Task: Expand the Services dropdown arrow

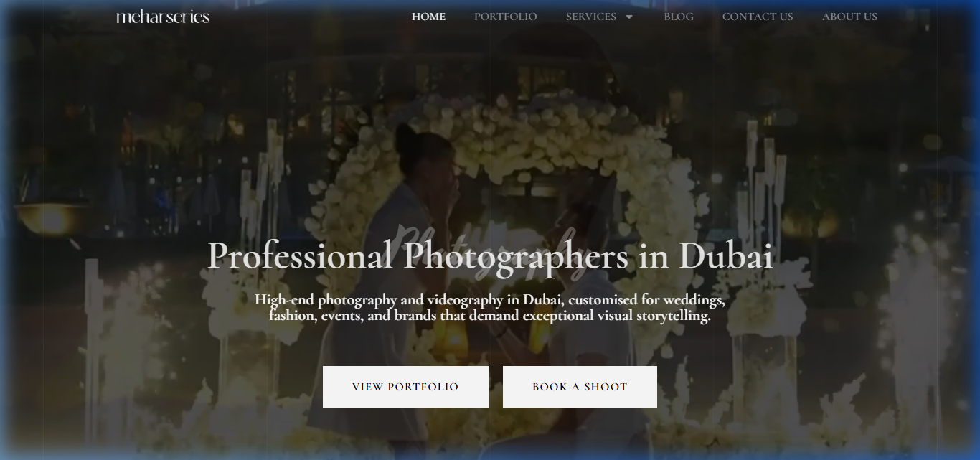Action: (629, 17)
